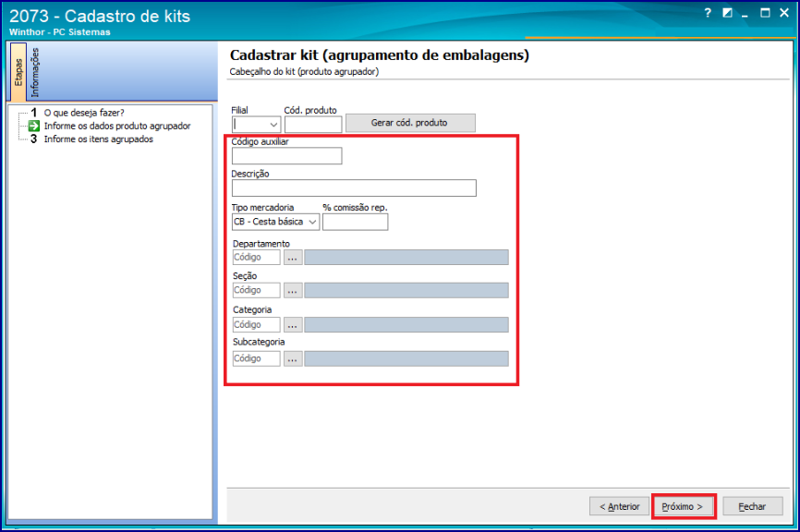Viewport: 800px width, 532px height.
Task: Open Departamento lookup ellipsis button
Action: click(x=292, y=257)
